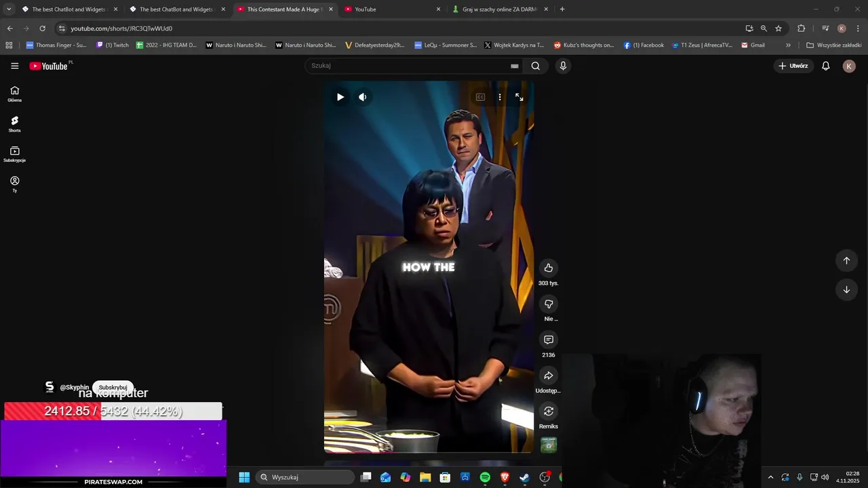Like the Short with 303 tys.
The width and height of the screenshot is (868, 488).
click(549, 268)
